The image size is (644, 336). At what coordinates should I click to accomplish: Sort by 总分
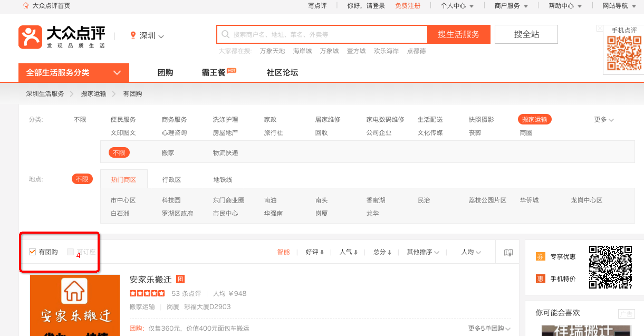pos(382,252)
